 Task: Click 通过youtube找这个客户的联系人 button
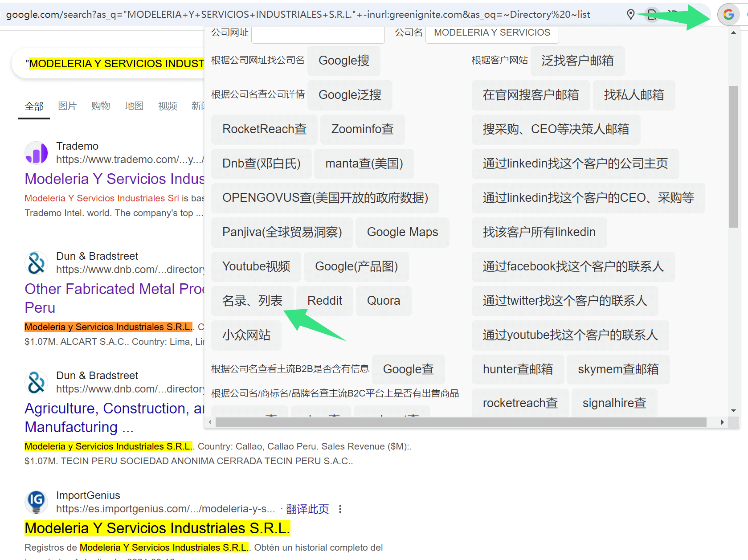[x=570, y=335]
